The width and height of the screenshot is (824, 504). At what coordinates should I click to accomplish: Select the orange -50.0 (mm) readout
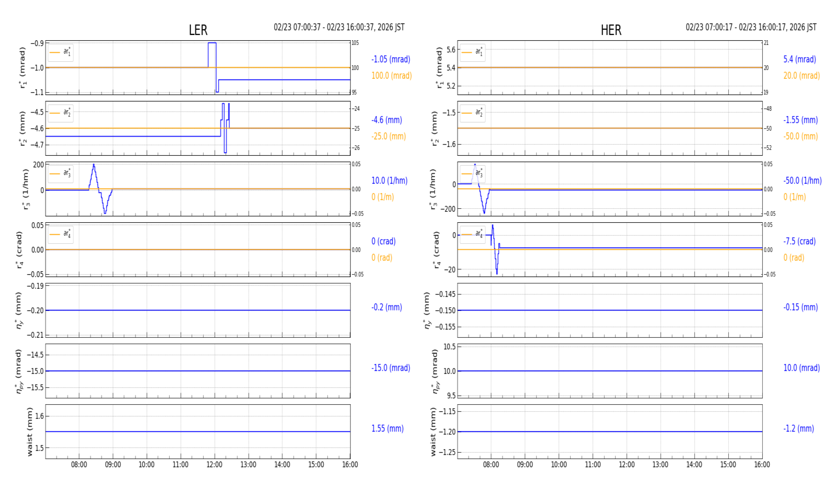[x=800, y=136]
